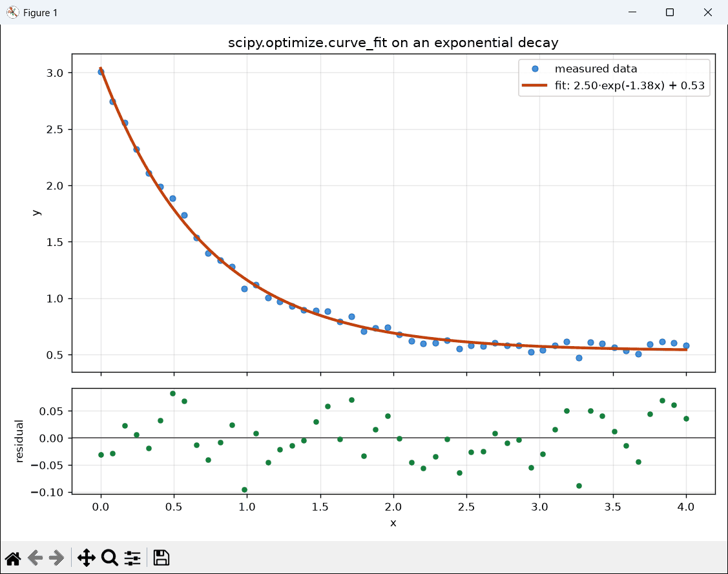Click the −0.10 residual tick label

tap(47, 493)
